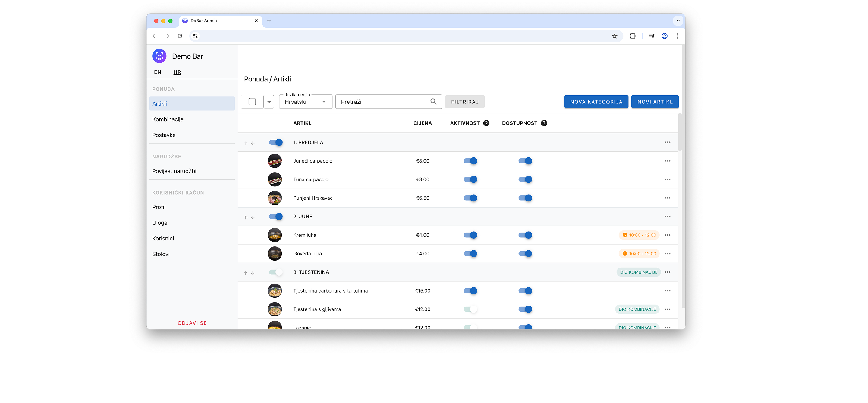Open three-dot menu for 1. PREDJELA category

click(x=667, y=142)
